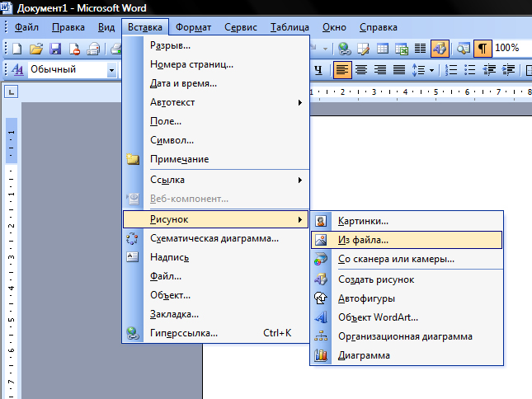532x399 pixels.
Task: Click the Permission icon with red circle
Action: [x=74, y=49]
